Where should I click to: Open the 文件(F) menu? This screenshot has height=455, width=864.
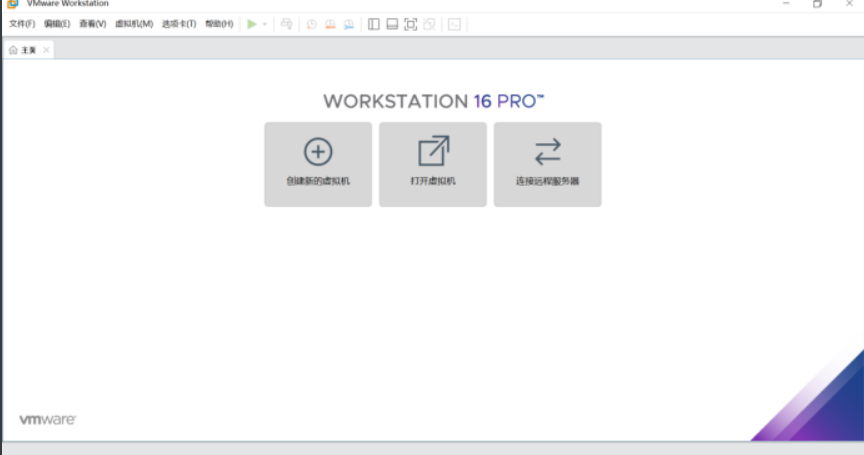click(22, 24)
